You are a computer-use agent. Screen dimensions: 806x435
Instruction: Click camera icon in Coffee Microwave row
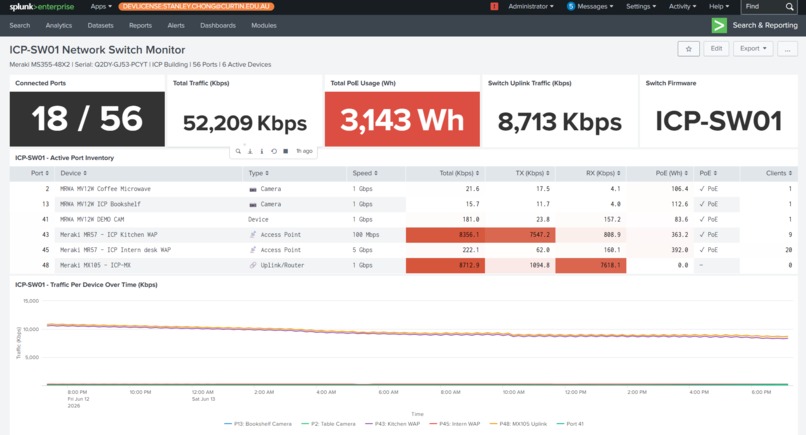coord(253,189)
